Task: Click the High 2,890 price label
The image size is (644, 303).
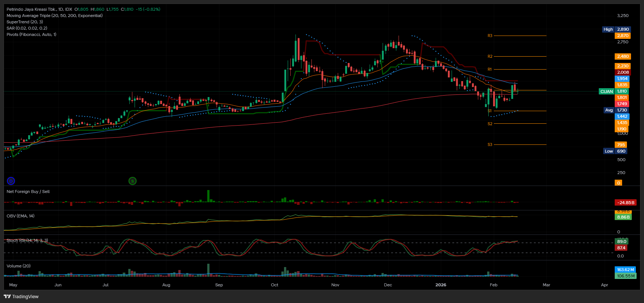Action: click(616, 29)
